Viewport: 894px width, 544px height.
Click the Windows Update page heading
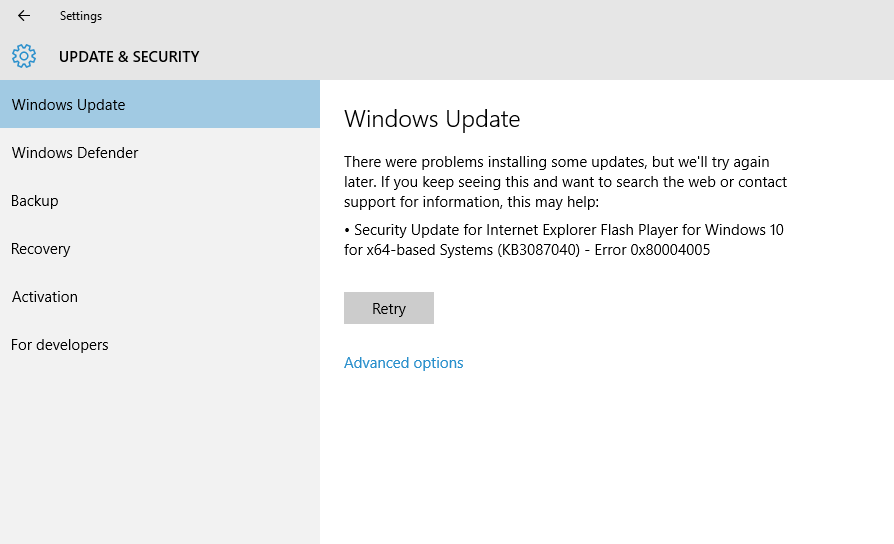pyautogui.click(x=432, y=120)
